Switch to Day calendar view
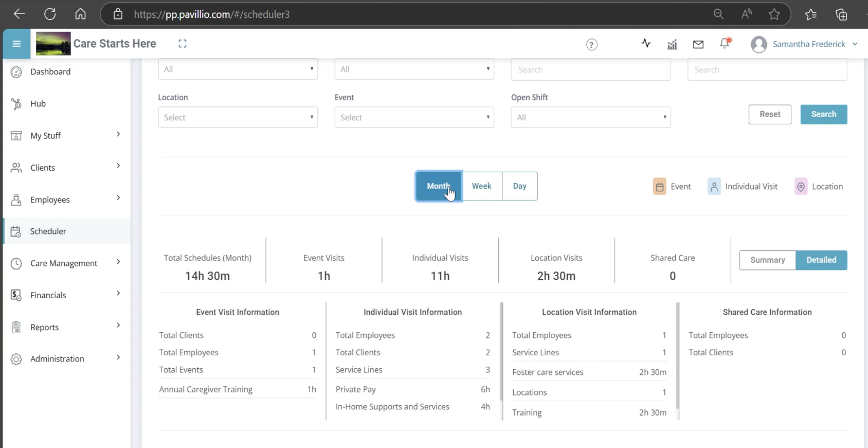The width and height of the screenshot is (868, 448). (x=519, y=186)
